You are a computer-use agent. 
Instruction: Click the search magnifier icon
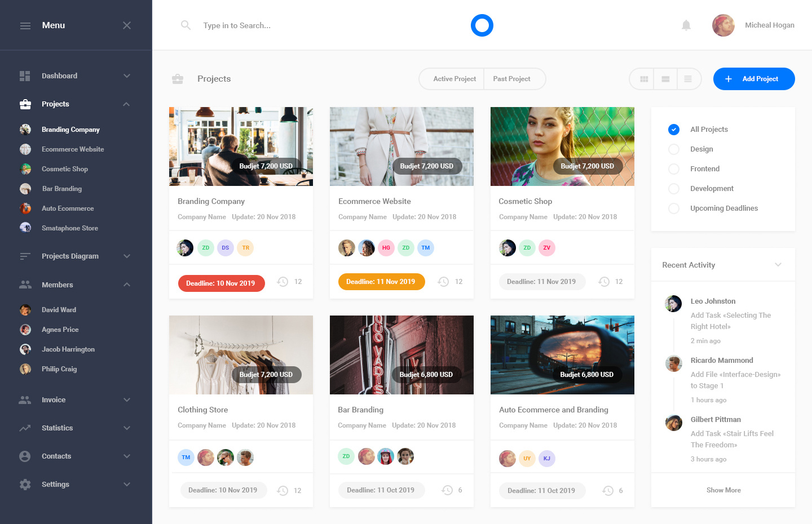coord(186,25)
